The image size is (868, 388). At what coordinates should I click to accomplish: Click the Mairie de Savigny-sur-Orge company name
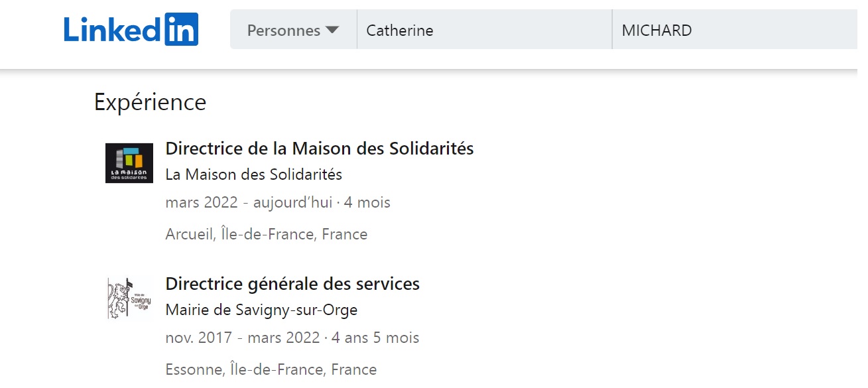coord(261,310)
